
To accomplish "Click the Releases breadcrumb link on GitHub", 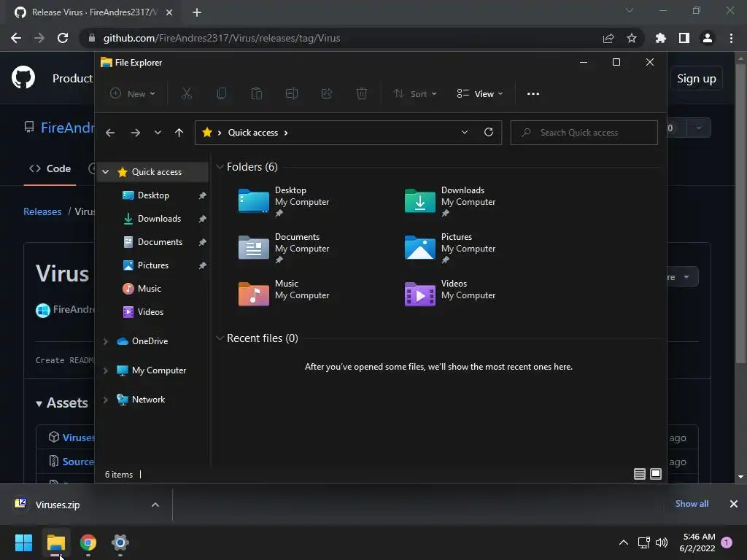I will [42, 211].
